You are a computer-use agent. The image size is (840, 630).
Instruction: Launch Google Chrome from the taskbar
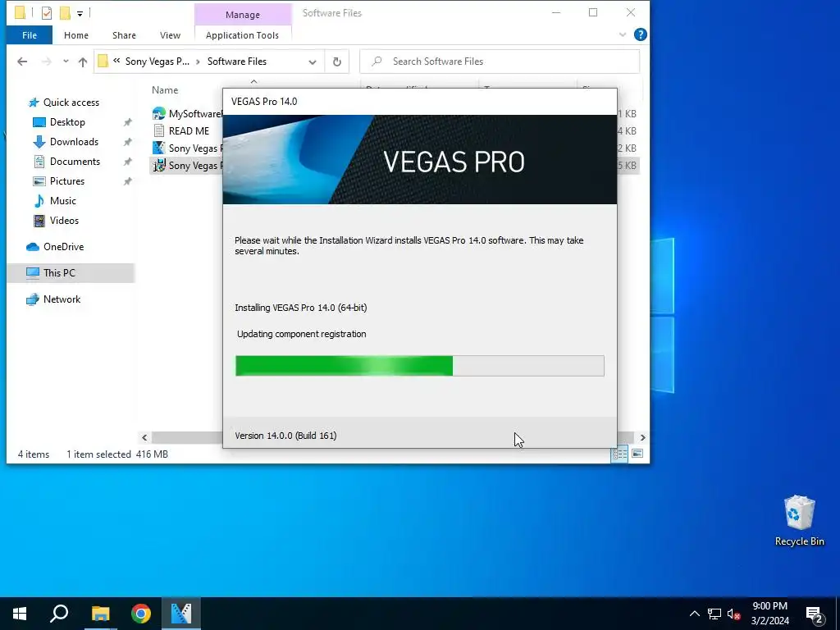[141, 614]
